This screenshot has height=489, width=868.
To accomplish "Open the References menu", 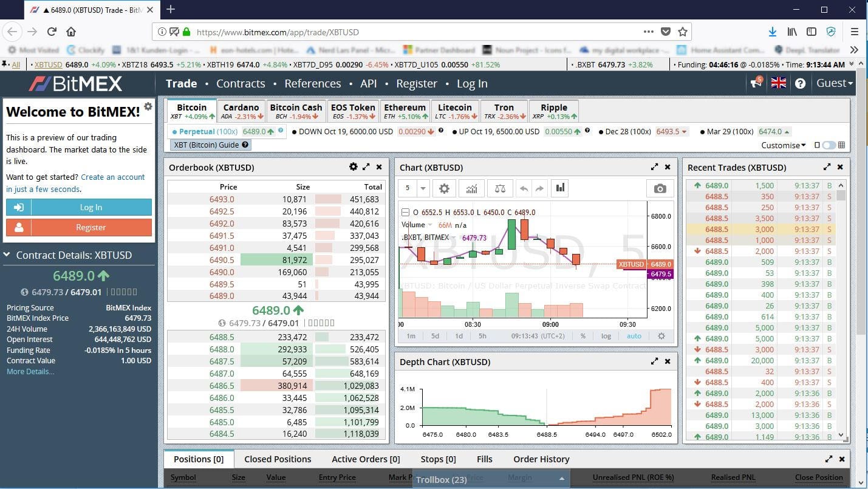I will [x=313, y=83].
